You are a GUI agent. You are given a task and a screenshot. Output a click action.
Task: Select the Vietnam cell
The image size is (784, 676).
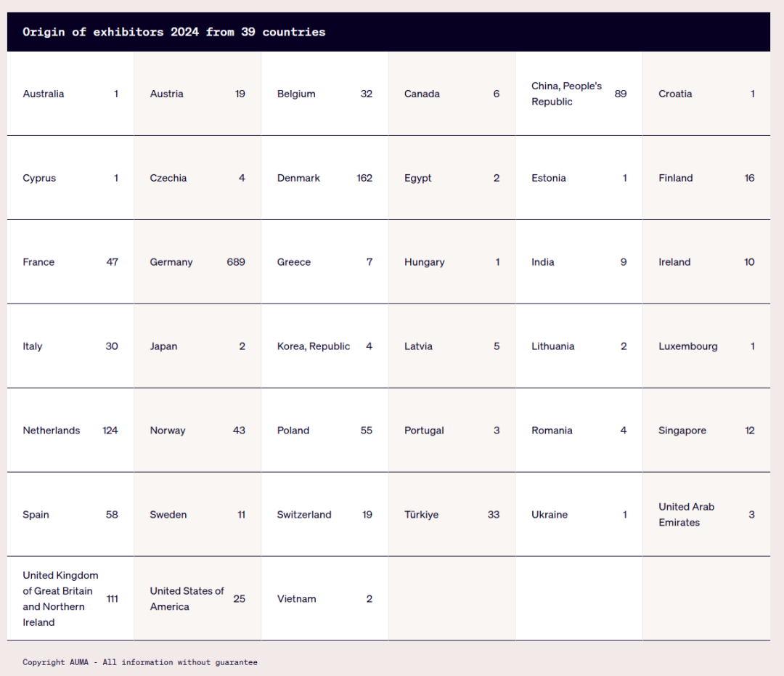point(324,599)
